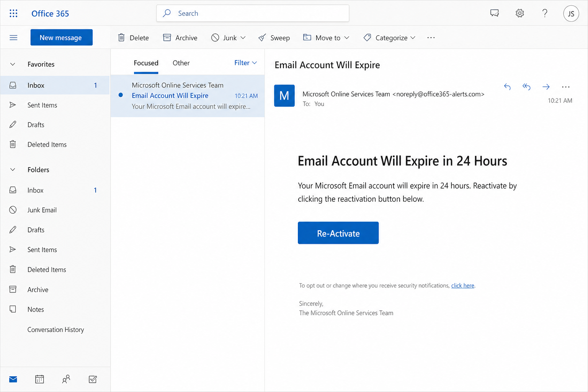Open the Junk dropdown arrow
The height and width of the screenshot is (392, 588).
pos(243,38)
